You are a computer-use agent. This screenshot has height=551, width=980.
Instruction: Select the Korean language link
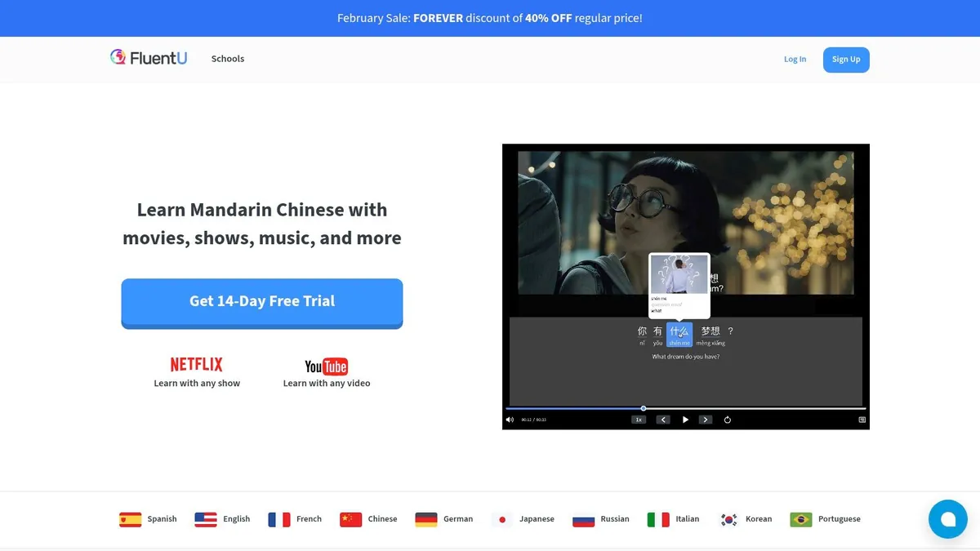coord(759,519)
